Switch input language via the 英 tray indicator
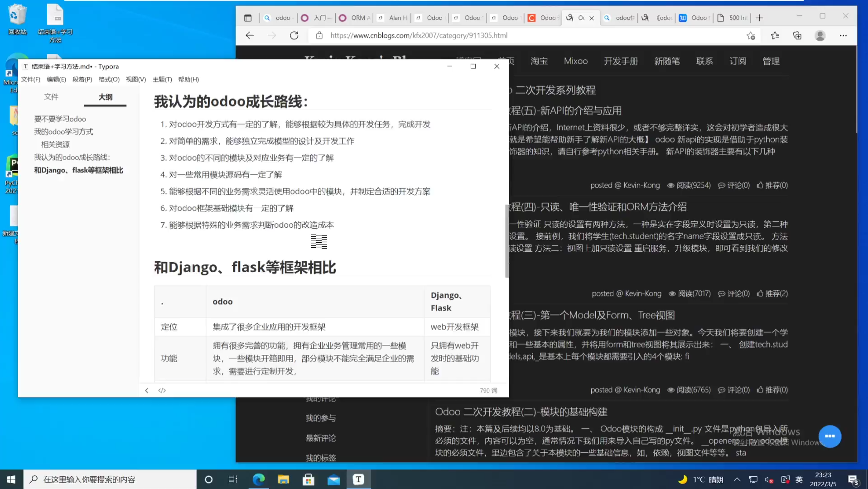 pyautogui.click(x=799, y=479)
